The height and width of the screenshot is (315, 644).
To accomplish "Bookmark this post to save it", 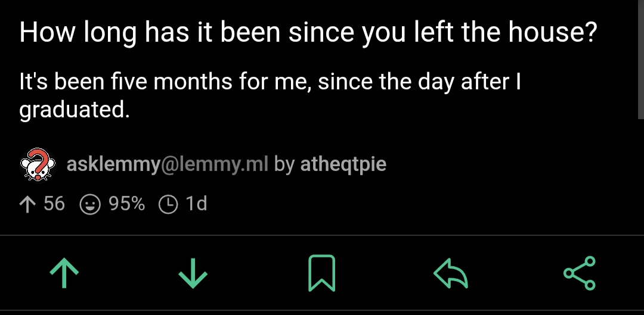I will tap(321, 274).
